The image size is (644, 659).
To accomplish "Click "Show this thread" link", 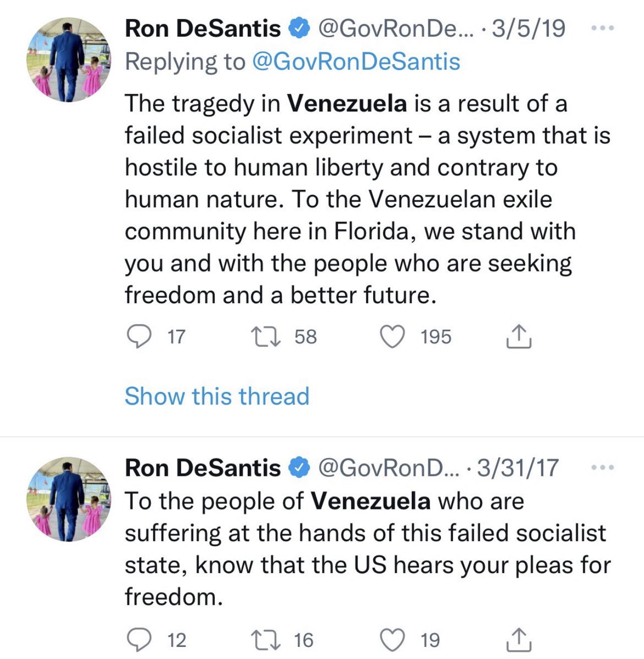I will [x=217, y=396].
